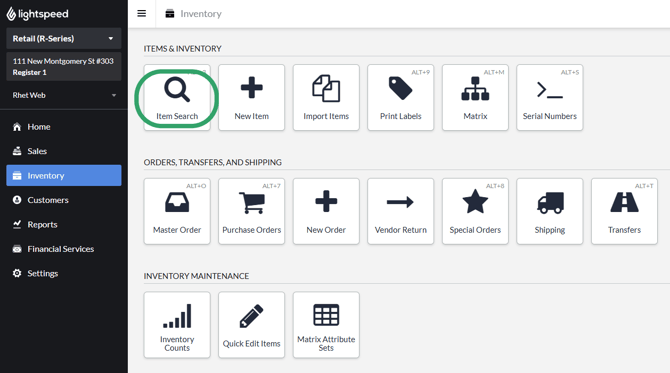Click the INVENTORY MAINTENANCE heading
670x373 pixels.
(196, 276)
